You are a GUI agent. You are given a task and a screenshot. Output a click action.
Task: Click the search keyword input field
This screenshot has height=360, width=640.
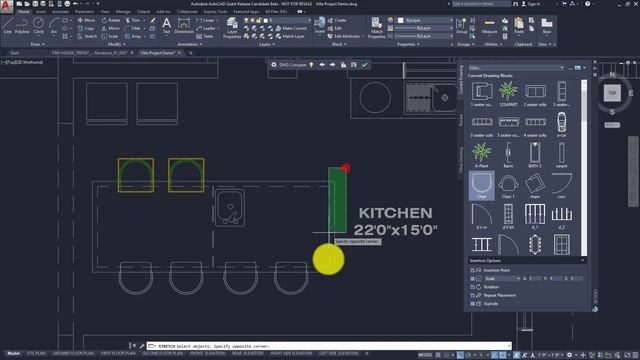coord(481,4)
